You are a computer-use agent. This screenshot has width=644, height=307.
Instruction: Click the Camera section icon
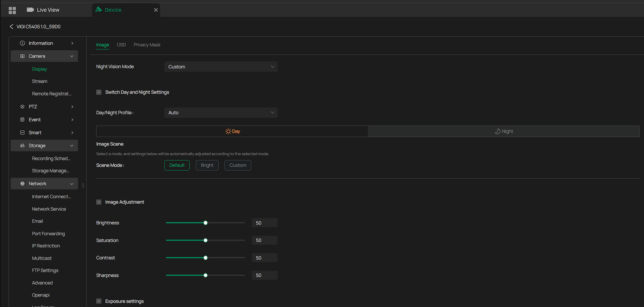pyautogui.click(x=23, y=56)
